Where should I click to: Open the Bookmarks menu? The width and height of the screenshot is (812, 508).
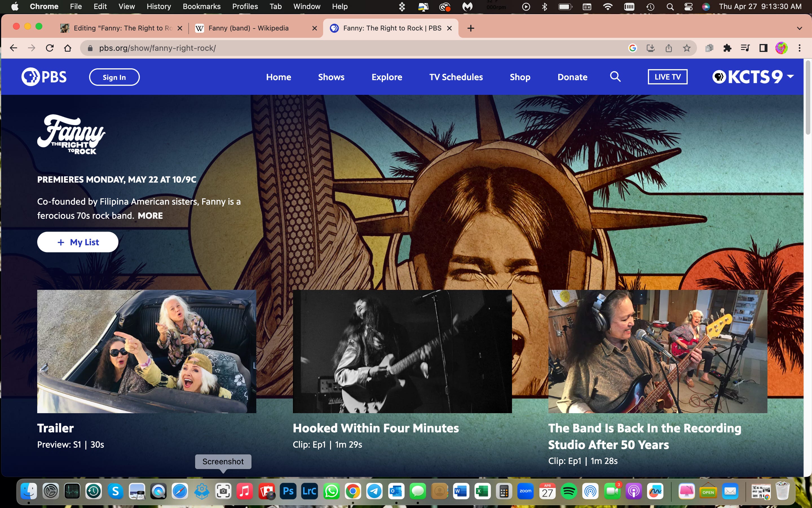point(202,6)
